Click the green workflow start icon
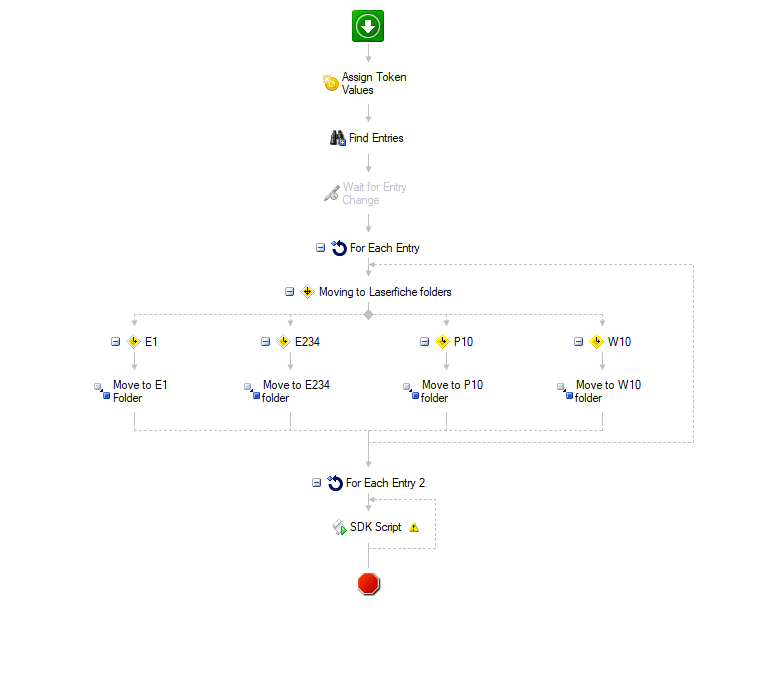Screen dimensions: 775x674 pyautogui.click(x=368, y=25)
